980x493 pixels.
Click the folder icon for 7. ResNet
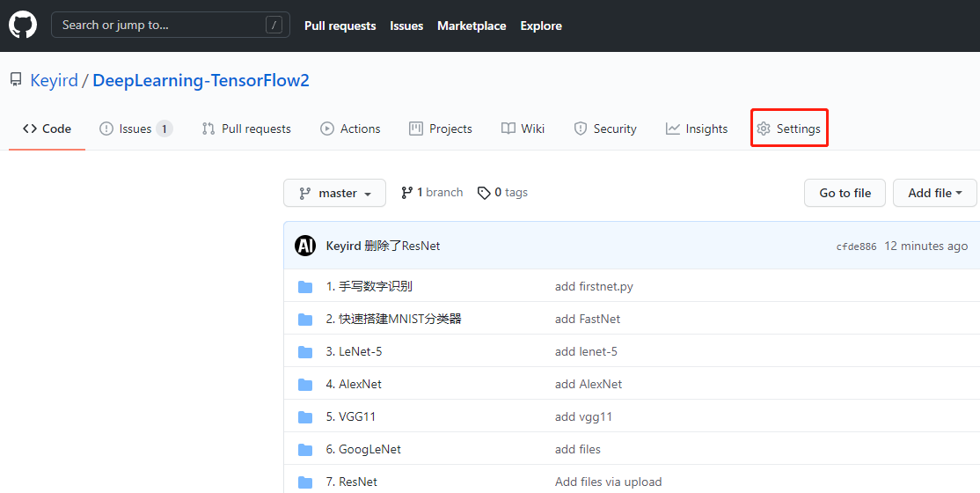tap(305, 482)
